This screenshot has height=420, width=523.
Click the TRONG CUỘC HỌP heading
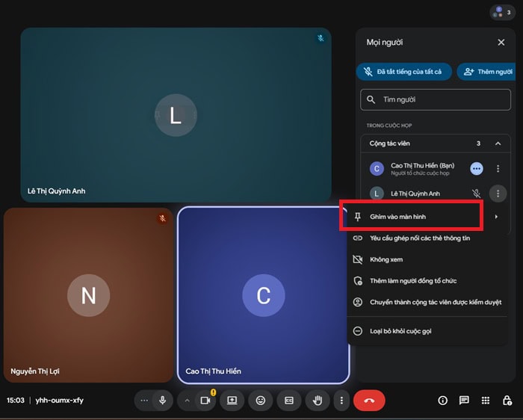click(x=389, y=126)
